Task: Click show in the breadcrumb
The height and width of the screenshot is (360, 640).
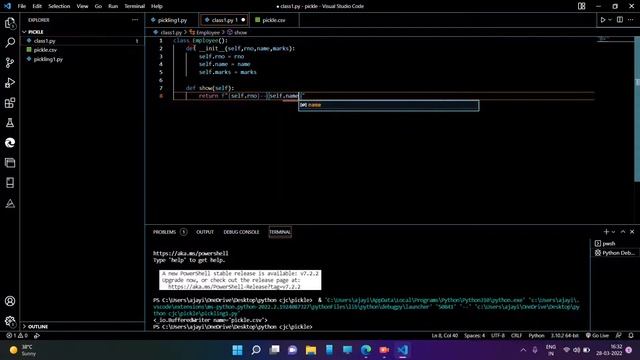Action: (x=240, y=32)
